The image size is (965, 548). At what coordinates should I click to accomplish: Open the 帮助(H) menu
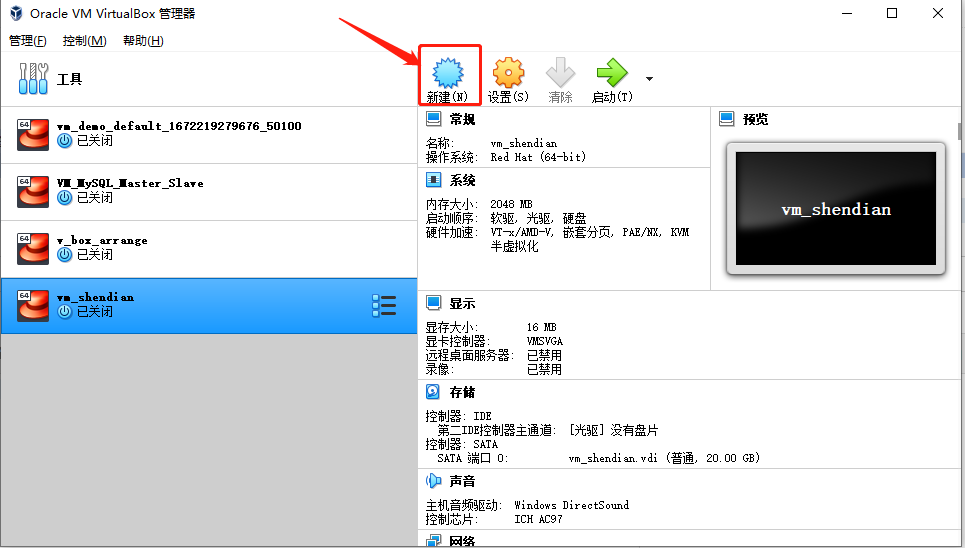(x=143, y=41)
